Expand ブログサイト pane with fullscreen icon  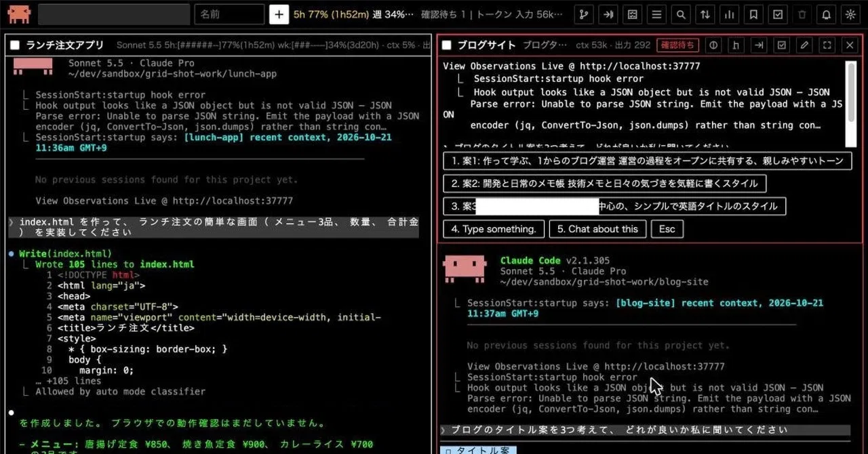827,45
